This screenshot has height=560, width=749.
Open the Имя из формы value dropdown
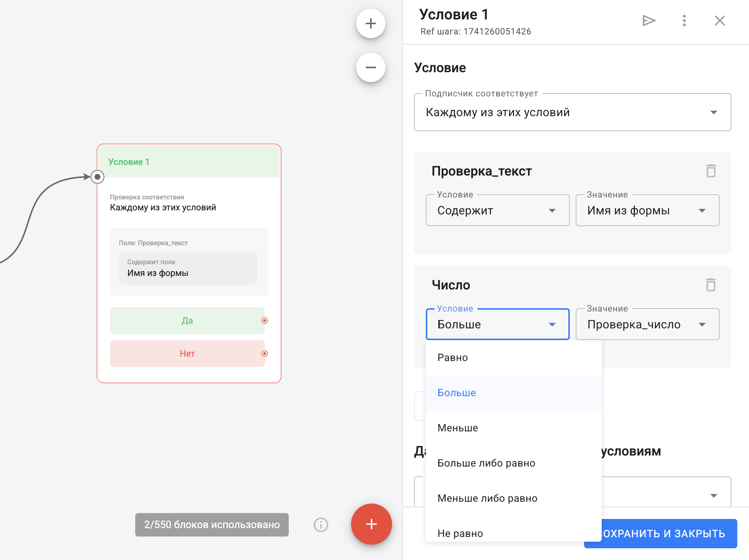pyautogui.click(x=647, y=210)
